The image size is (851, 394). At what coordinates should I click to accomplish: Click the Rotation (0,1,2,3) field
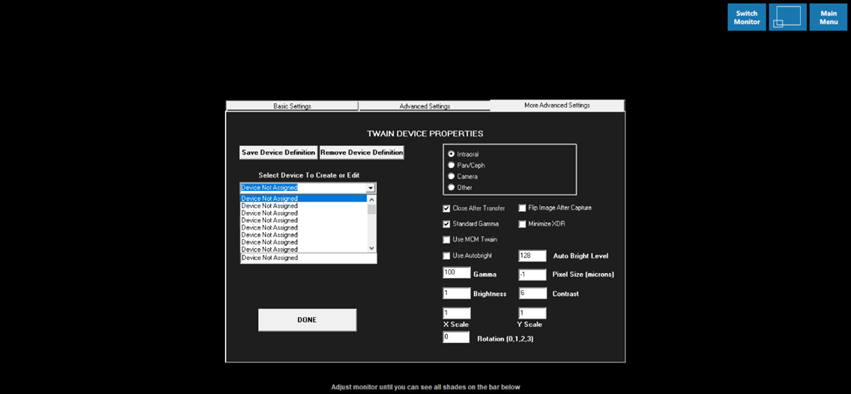click(x=456, y=338)
